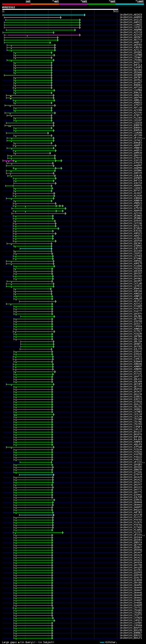
Task: Select the UniRef100_C5XW47 label
Action: pyautogui.click(x=131, y=58)
